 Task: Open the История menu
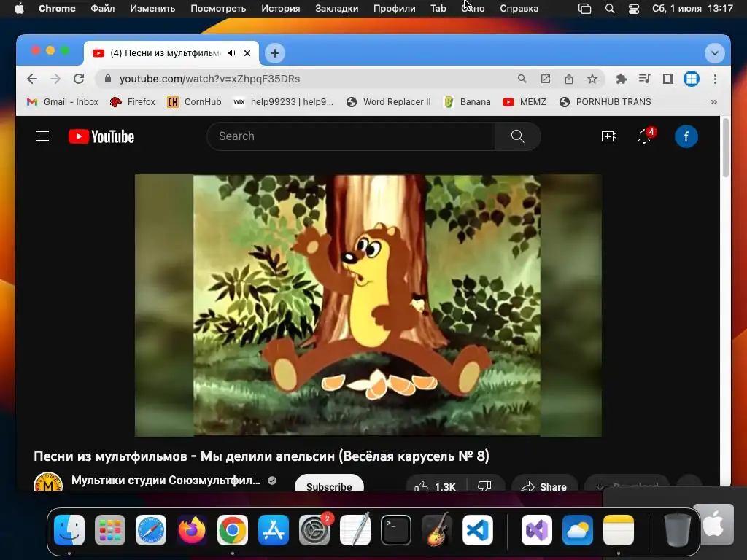click(281, 8)
